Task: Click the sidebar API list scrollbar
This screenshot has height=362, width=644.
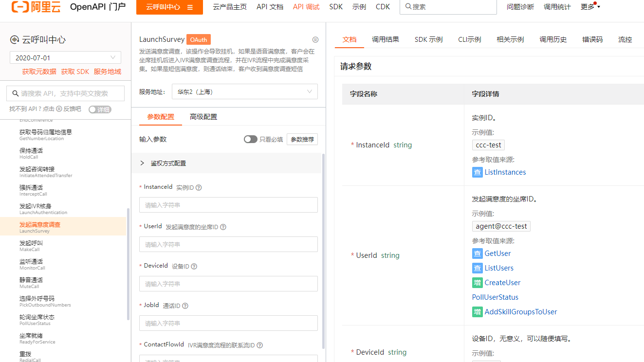Action: pos(129,264)
